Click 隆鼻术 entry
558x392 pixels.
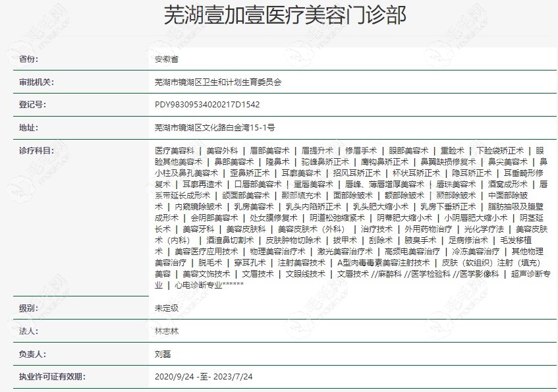[x=277, y=162]
